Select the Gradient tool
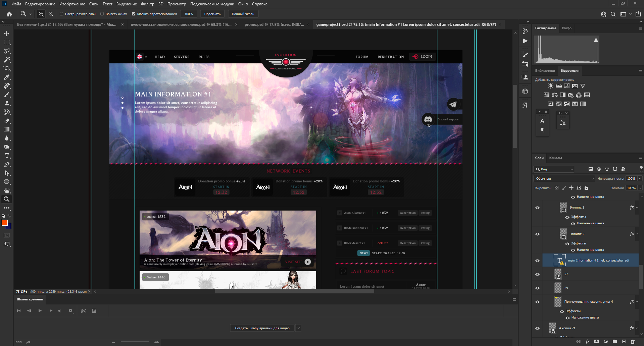 point(7,129)
